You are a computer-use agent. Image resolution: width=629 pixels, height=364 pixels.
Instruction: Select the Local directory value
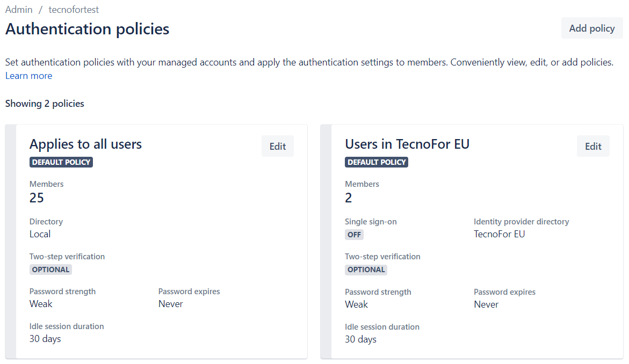click(x=40, y=234)
